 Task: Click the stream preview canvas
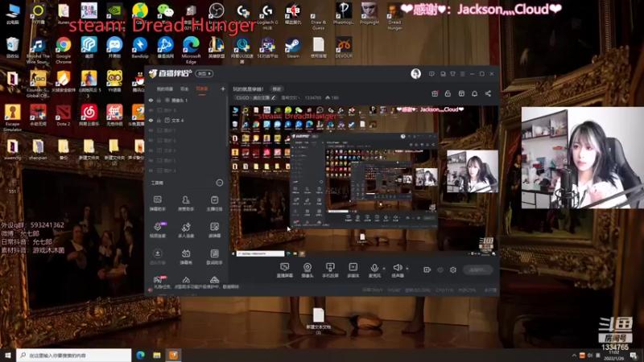(364, 181)
